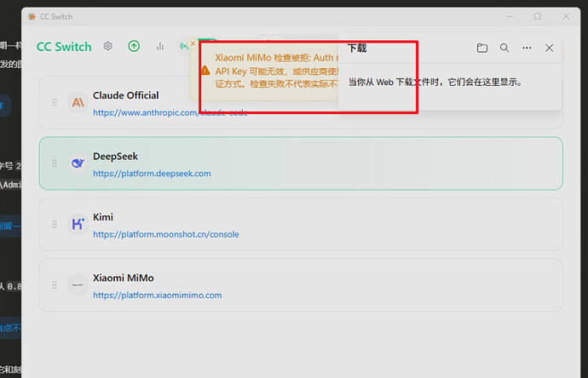Click the orange warning triangle icon
Image resolution: width=588 pixels, height=378 pixels.
pos(205,71)
